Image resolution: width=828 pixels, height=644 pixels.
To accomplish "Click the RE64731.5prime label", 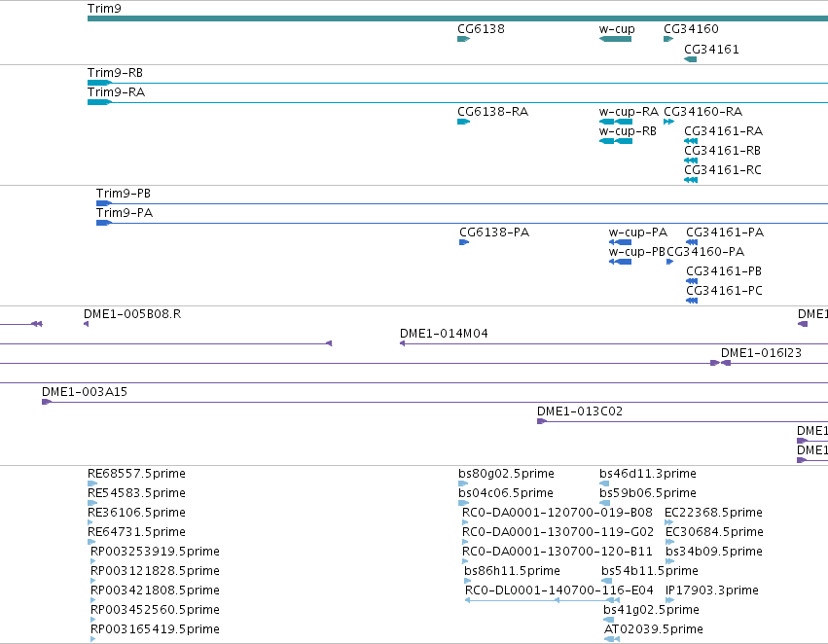I will tap(136, 532).
